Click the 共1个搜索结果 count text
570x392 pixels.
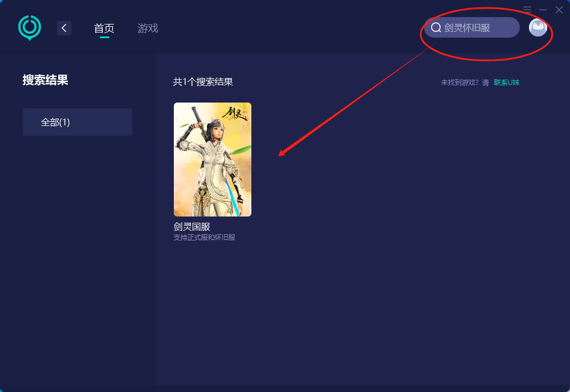click(203, 81)
